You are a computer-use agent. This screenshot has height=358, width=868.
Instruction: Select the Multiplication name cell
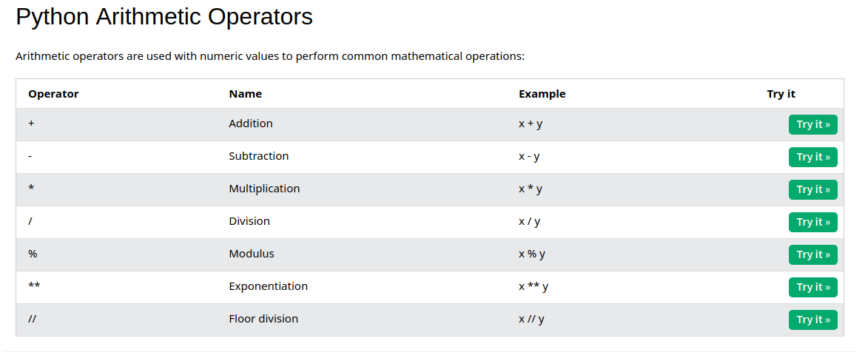(264, 189)
